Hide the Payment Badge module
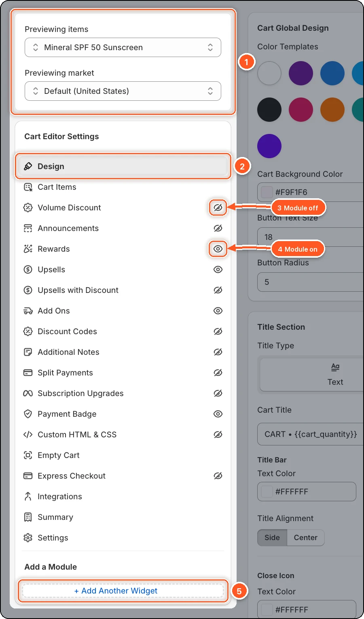364x619 pixels. pyautogui.click(x=218, y=414)
